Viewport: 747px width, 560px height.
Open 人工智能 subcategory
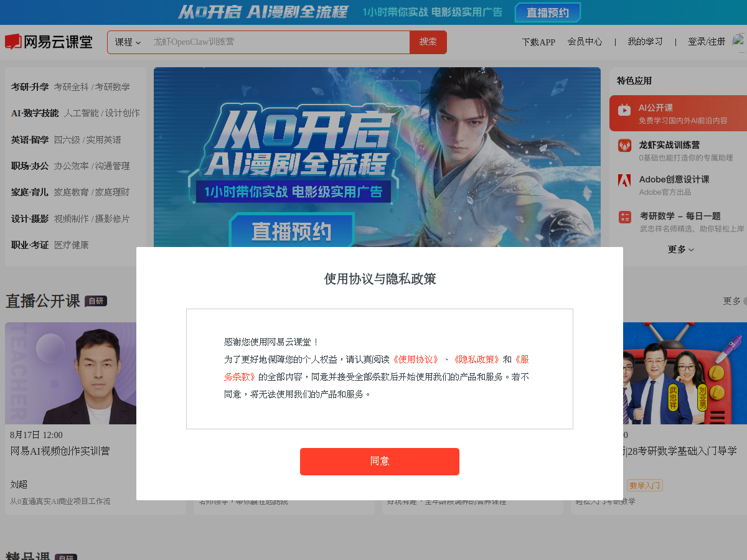[x=81, y=113]
